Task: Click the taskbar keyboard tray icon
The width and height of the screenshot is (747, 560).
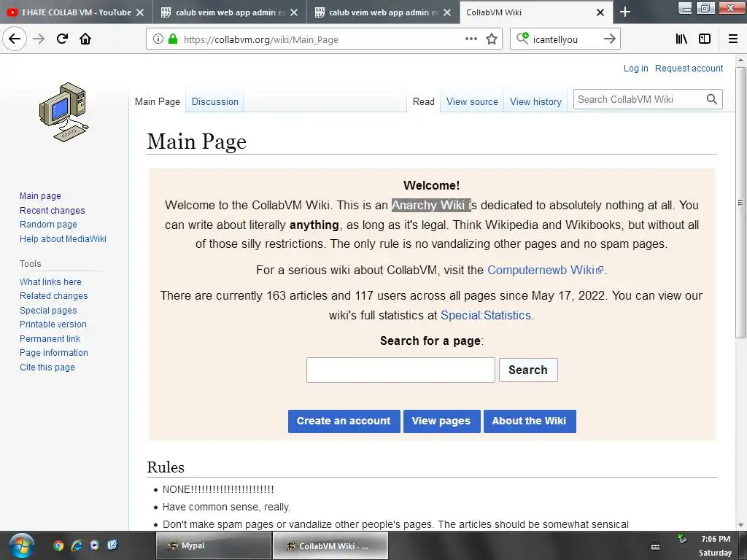Action: (x=656, y=546)
